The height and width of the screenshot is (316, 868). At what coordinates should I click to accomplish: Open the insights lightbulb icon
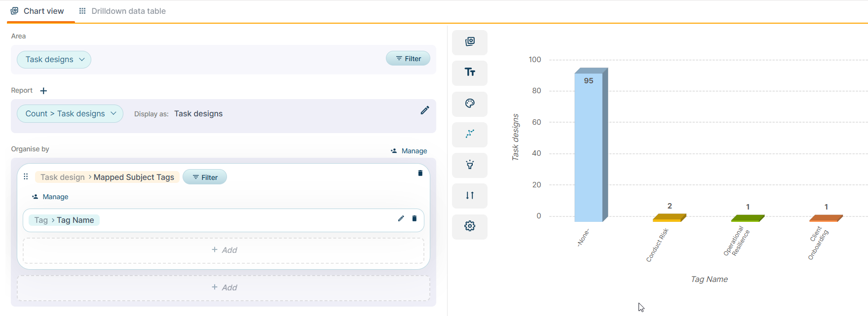pyautogui.click(x=470, y=165)
